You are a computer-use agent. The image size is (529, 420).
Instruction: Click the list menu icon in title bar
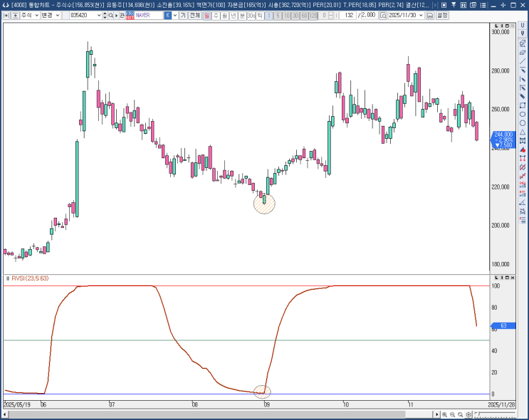coord(483,5)
